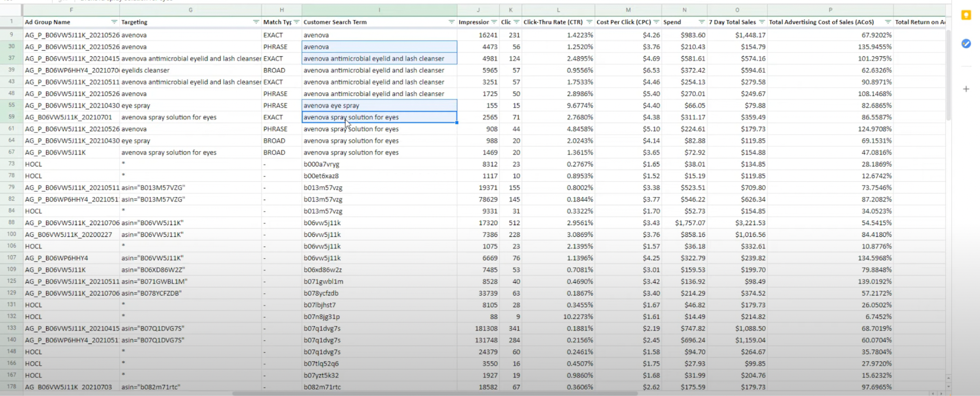Open filter menu for Customer Search Term

[451, 22]
